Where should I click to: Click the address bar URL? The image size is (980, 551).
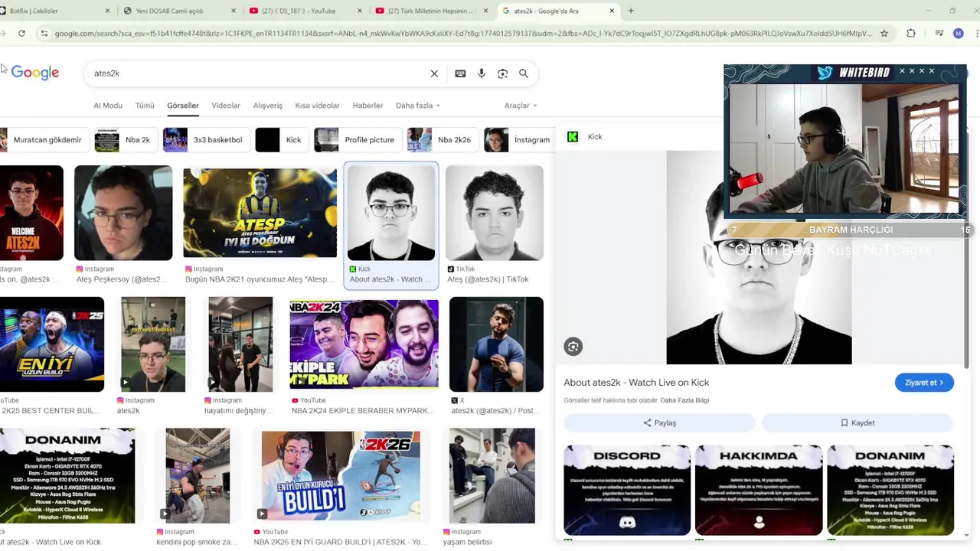(463, 34)
